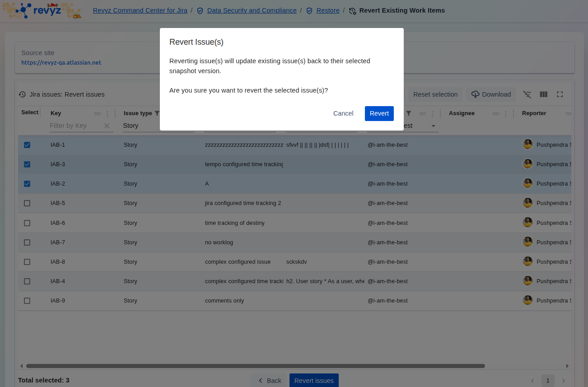Viewport: 588px width, 387px height.
Task: Uncheck the IAB-1 row checkbox
Action: point(27,145)
